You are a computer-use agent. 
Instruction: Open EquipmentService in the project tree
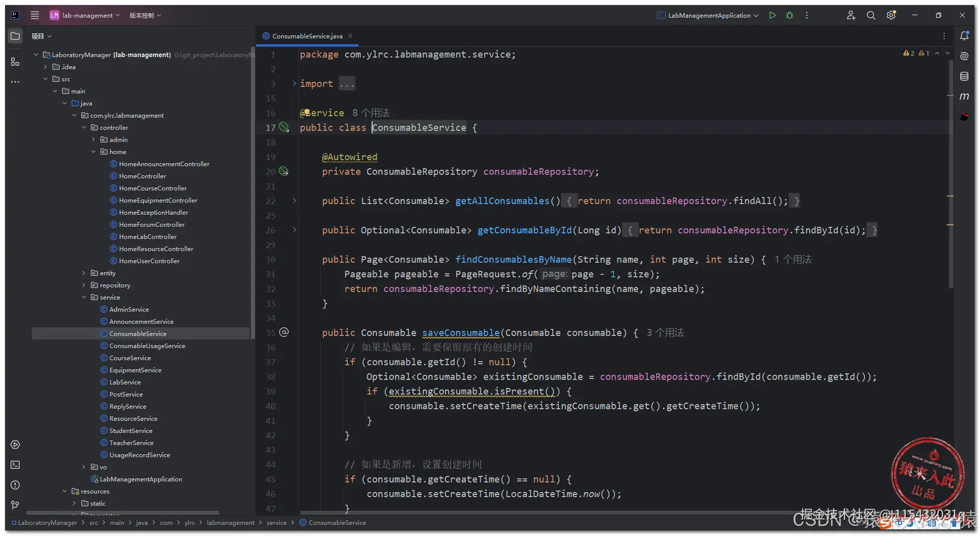pos(135,370)
